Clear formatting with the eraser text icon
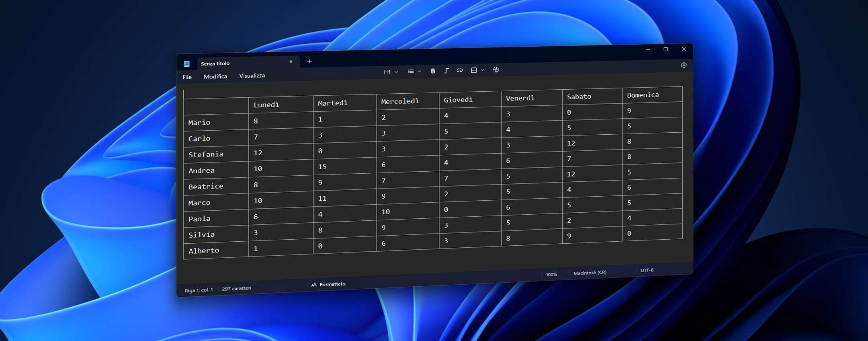868x341 pixels. (x=496, y=70)
